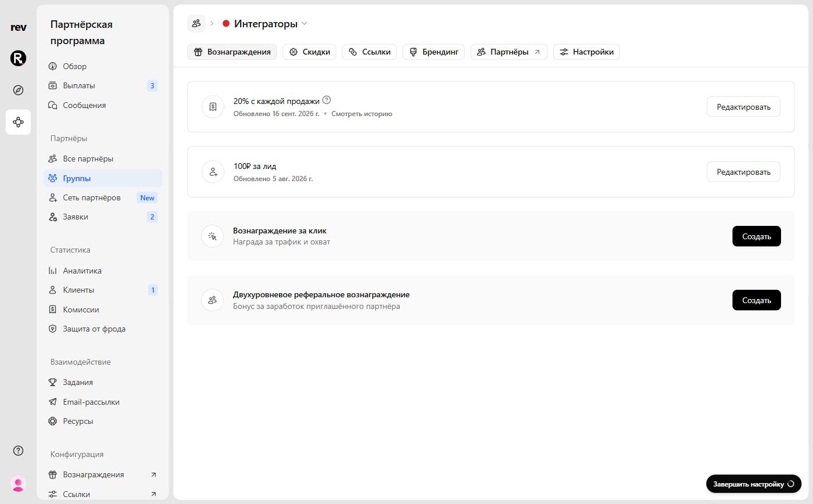Viewport: 813px width, 504px height.
Task: Click the help icon next to 20% с каждой продажи
Action: point(327,100)
